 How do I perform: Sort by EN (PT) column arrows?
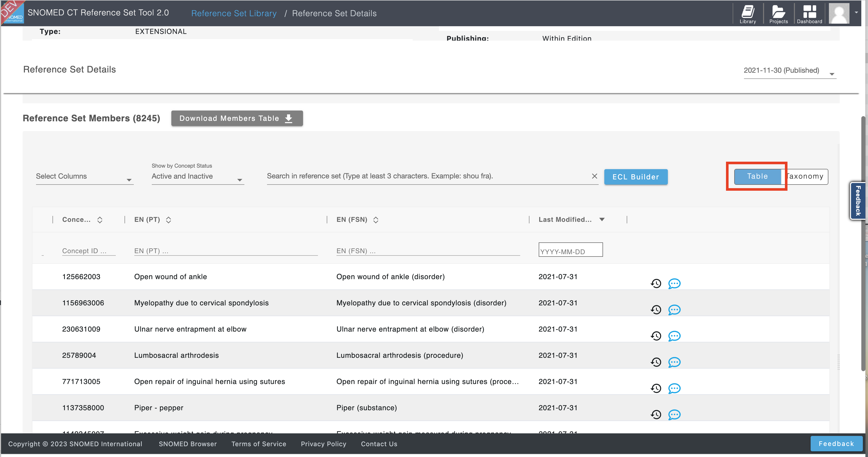click(169, 220)
